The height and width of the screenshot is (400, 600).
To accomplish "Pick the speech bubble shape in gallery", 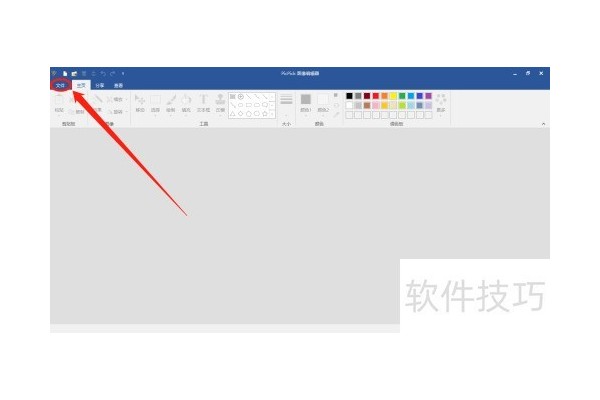I will (265, 105).
